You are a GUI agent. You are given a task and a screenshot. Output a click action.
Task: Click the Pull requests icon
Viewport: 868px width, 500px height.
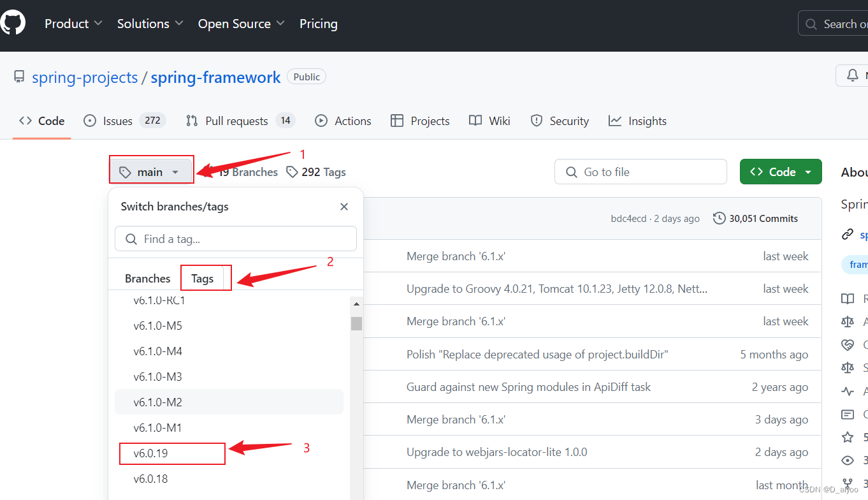coord(191,121)
